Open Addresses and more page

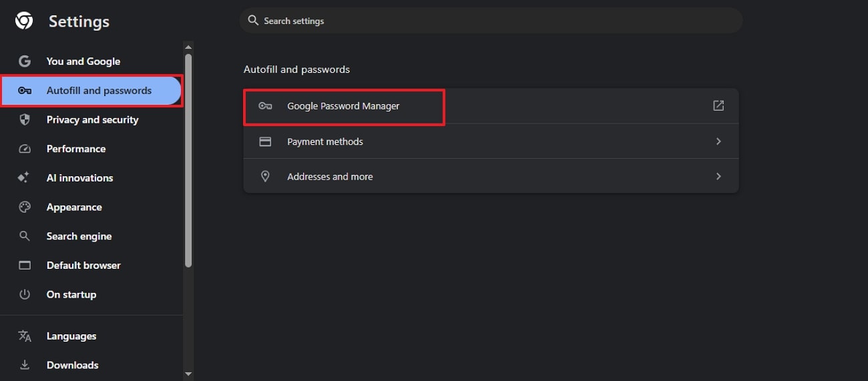click(491, 176)
